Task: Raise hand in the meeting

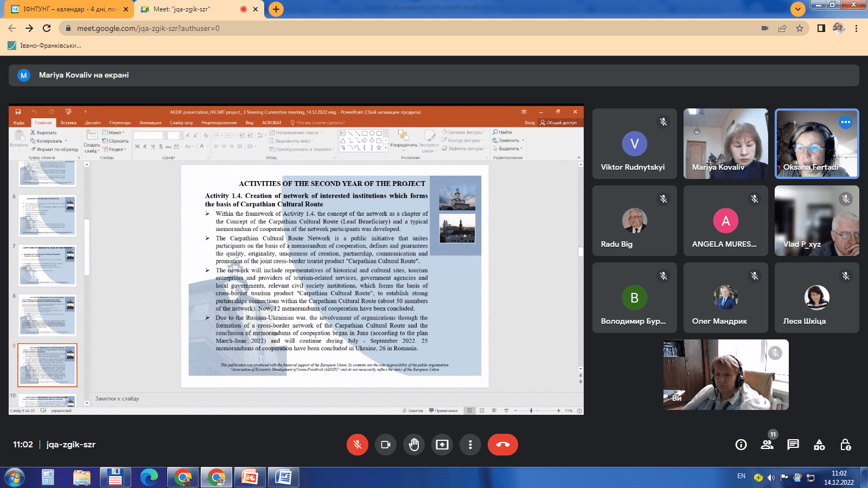Action: (414, 445)
